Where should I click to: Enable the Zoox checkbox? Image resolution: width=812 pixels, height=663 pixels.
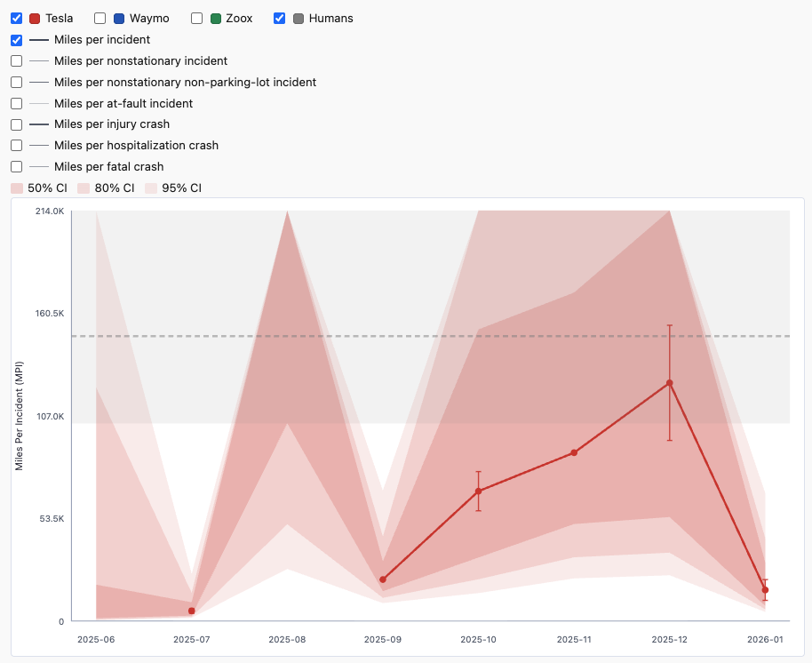point(197,19)
